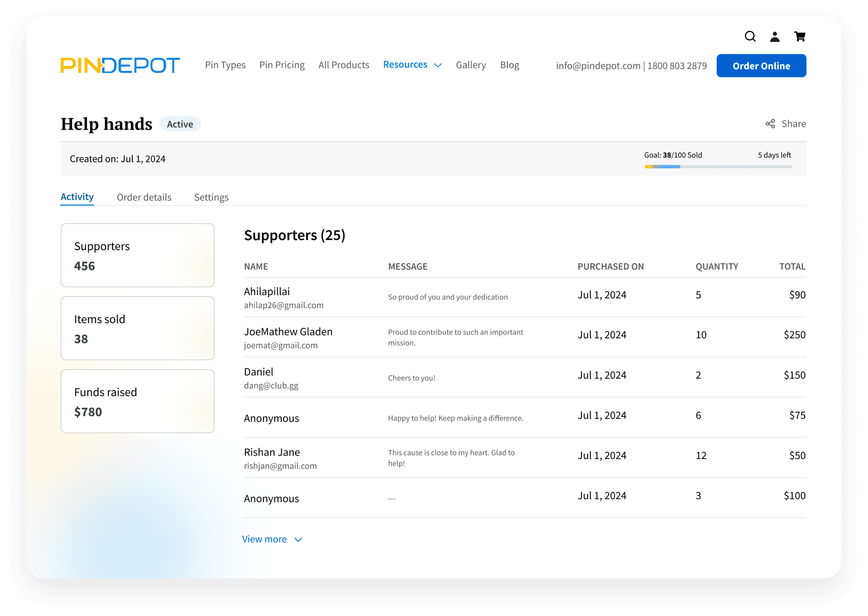Click supporter name Daniel
Image resolution: width=868 pixels, height=616 pixels.
[259, 372]
